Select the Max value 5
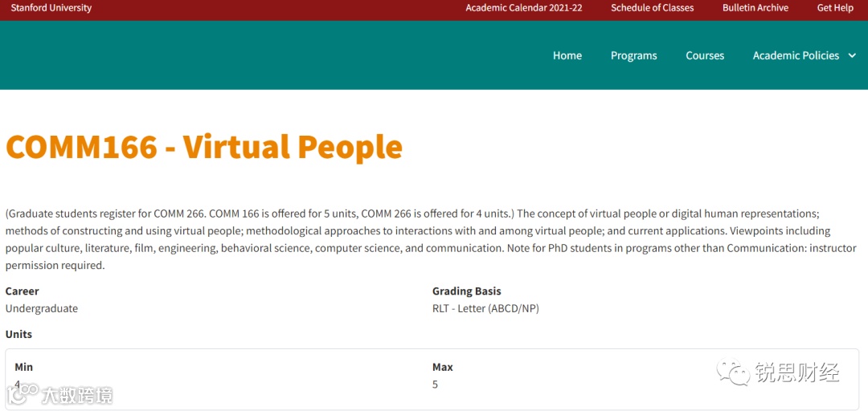Screen dimensions: 868x411 point(435,384)
